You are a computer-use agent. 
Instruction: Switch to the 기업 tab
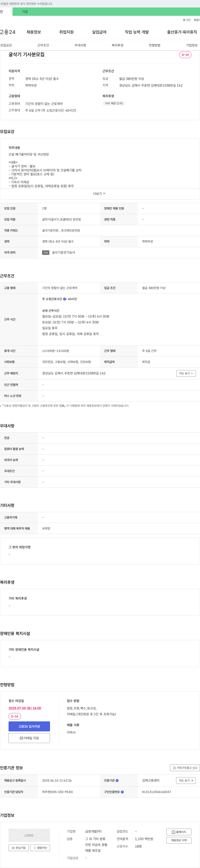point(25,11)
